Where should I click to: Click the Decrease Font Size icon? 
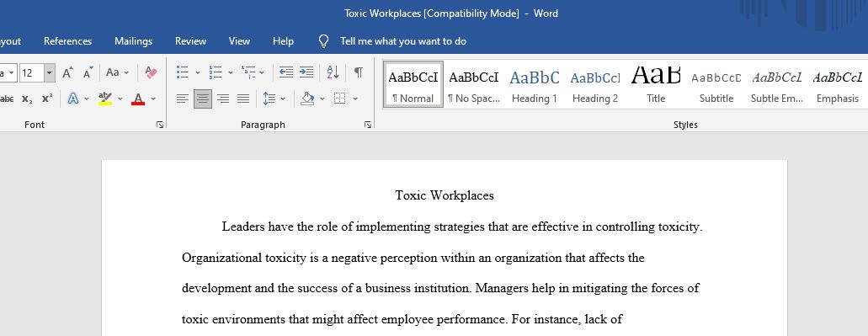(x=88, y=72)
